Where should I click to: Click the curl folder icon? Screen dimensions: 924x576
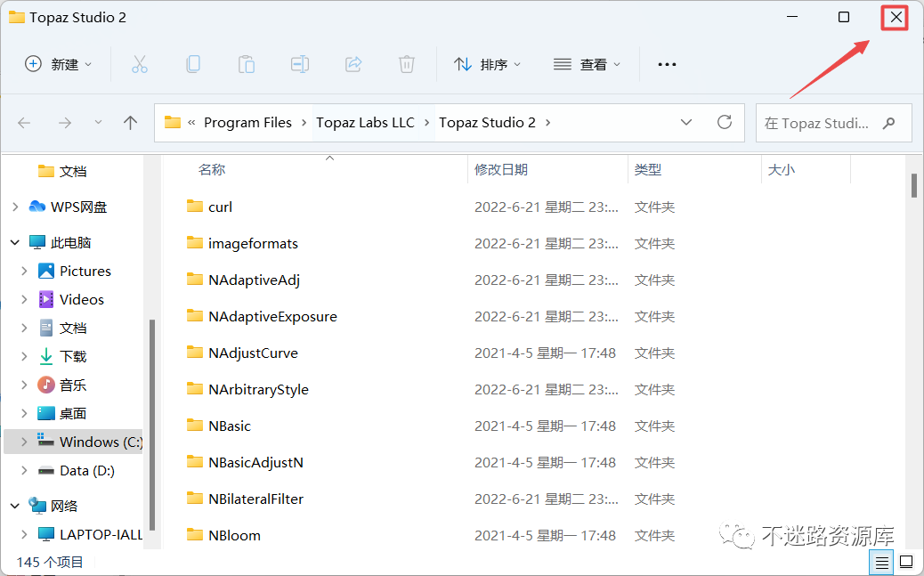[x=194, y=207]
